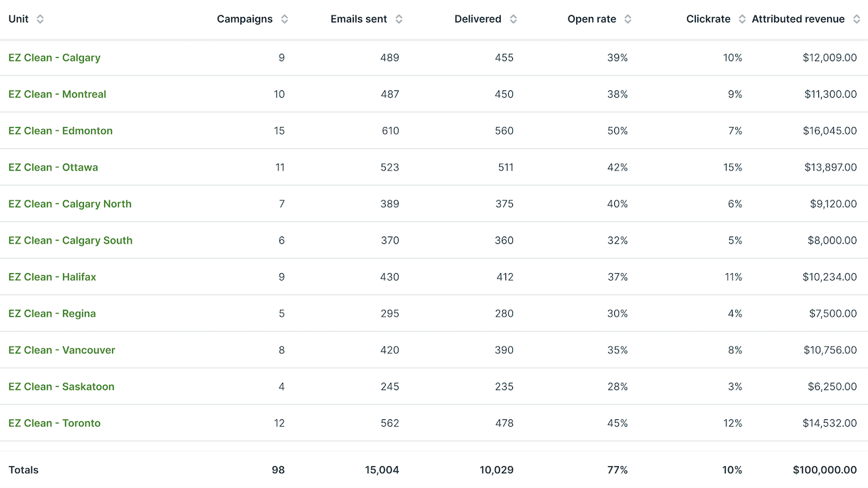
Task: Click the Open rate column header text
Action: (x=591, y=19)
